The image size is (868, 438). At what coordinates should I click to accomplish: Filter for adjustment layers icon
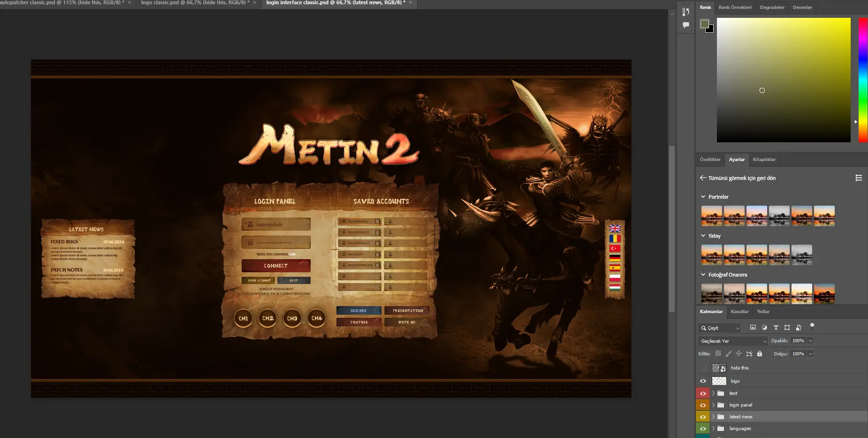(x=765, y=328)
